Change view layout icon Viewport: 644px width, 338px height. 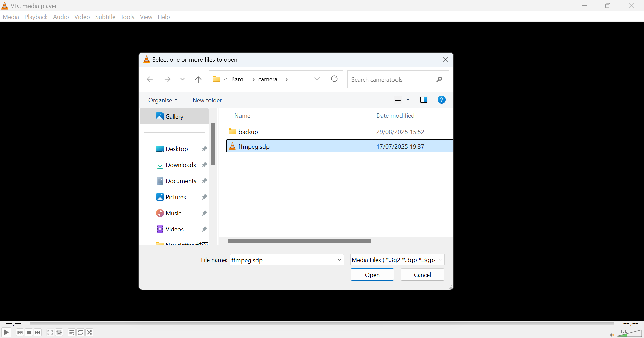398,100
